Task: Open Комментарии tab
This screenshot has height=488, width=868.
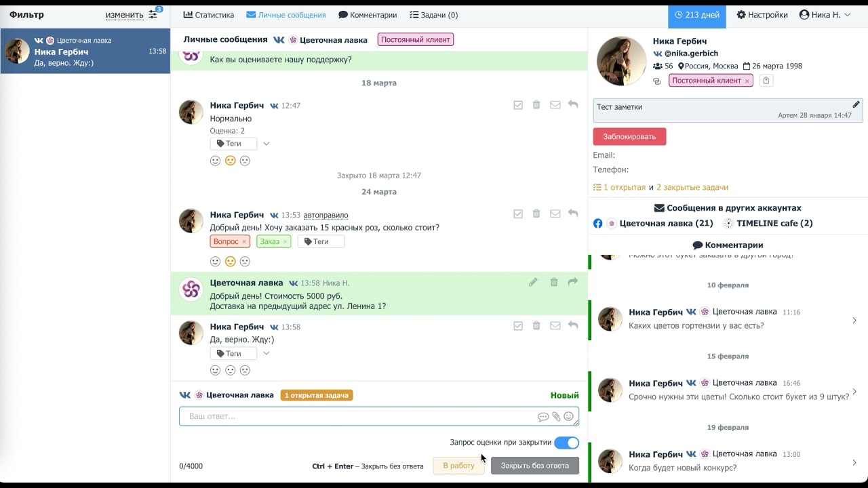Action: click(x=368, y=15)
